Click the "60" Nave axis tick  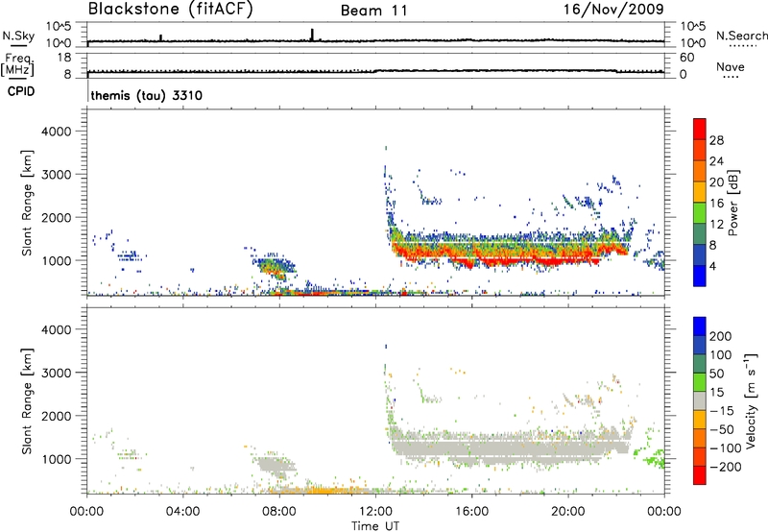click(x=686, y=58)
